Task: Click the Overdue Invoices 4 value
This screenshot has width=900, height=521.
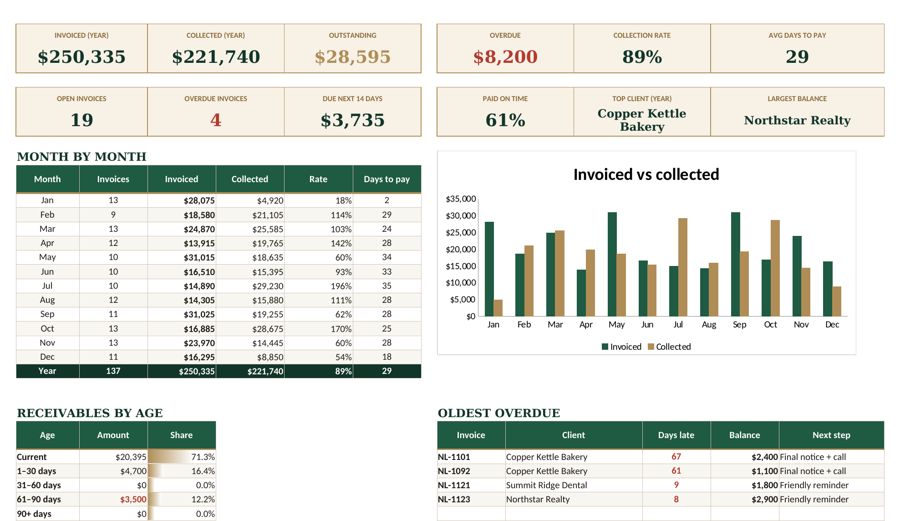Action: 216,120
